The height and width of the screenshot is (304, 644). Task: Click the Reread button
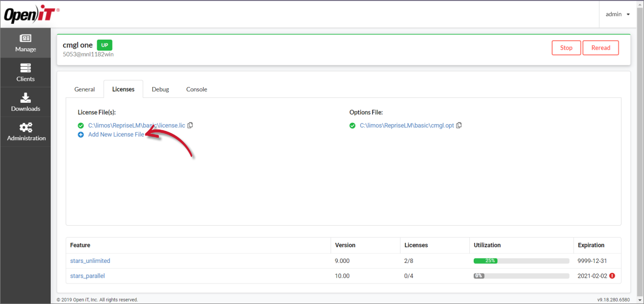point(600,48)
